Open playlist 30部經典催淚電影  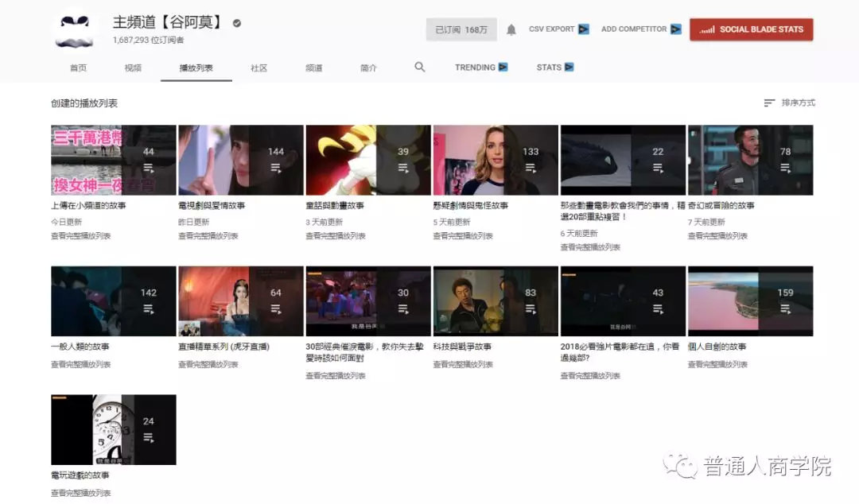pyautogui.click(x=365, y=352)
